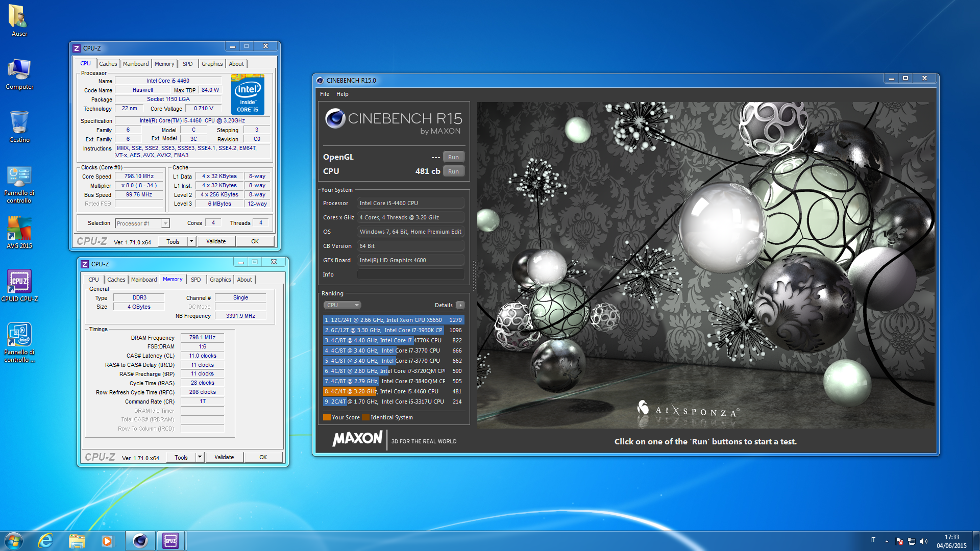The height and width of the screenshot is (551, 980).
Task: Switch to Caches tab in top CPU-Z
Action: [x=108, y=64]
